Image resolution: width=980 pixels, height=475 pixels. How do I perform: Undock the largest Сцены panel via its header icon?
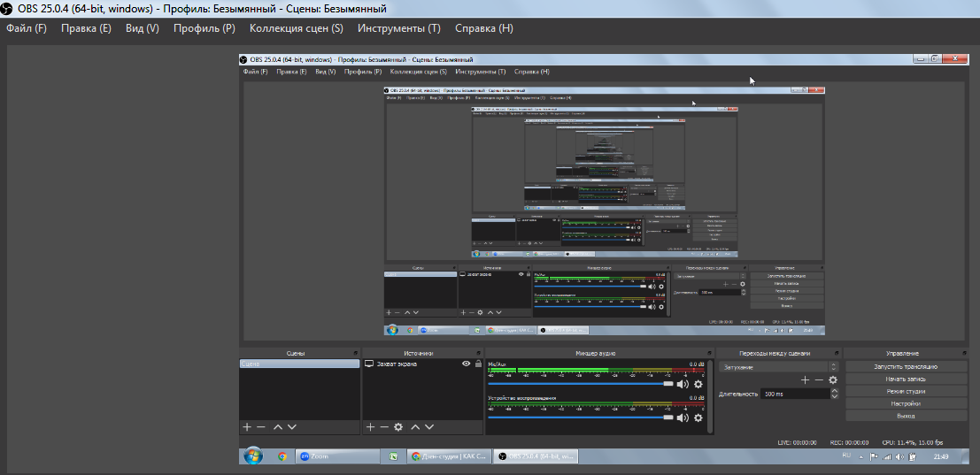[x=356, y=353]
